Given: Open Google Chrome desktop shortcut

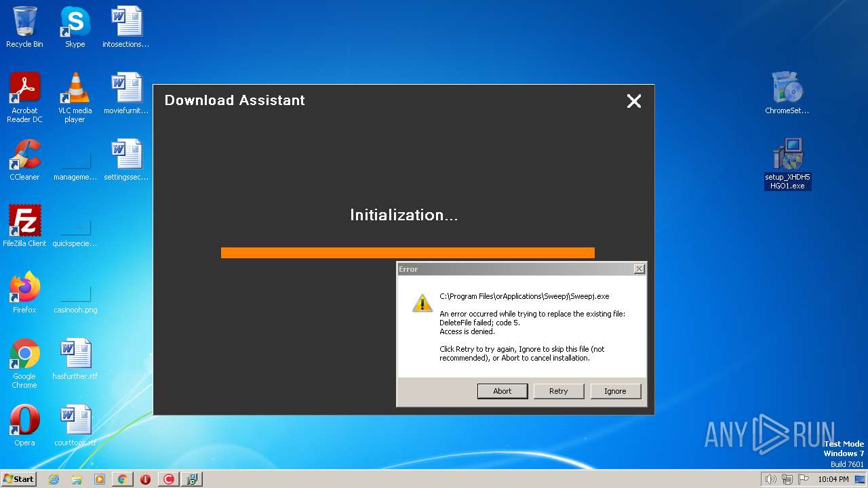Looking at the screenshot, I should [x=24, y=363].
